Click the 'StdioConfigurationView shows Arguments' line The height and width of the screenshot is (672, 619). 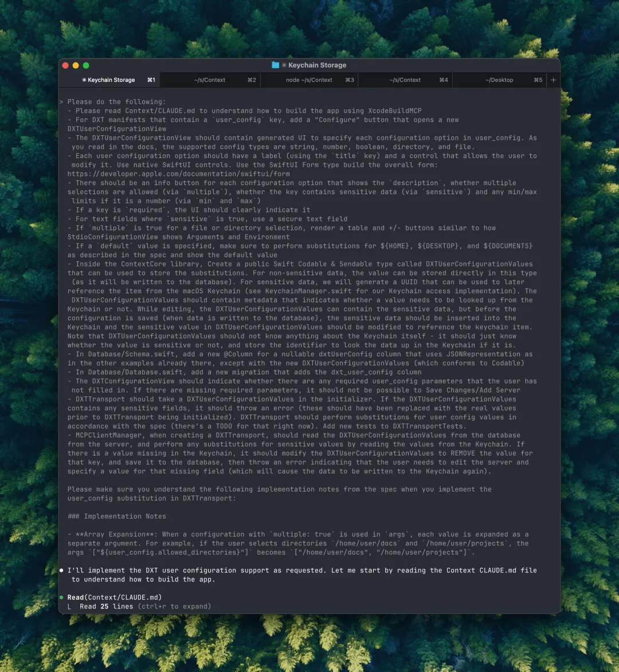[x=178, y=237]
